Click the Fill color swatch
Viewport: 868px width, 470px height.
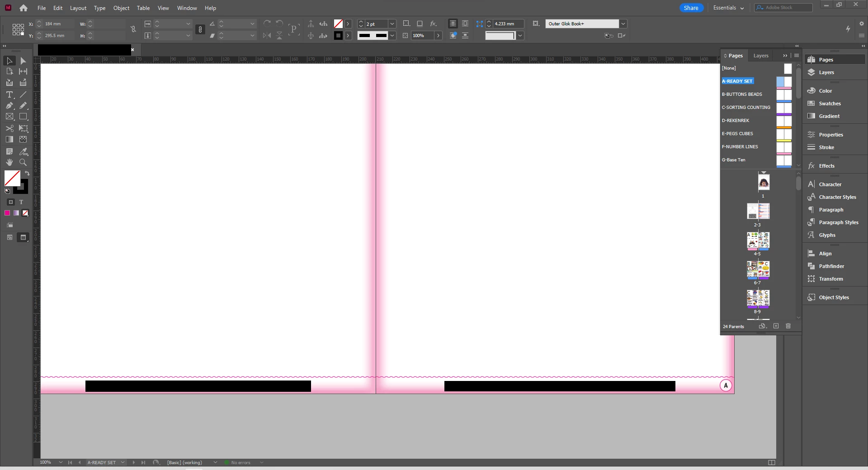tap(11, 178)
